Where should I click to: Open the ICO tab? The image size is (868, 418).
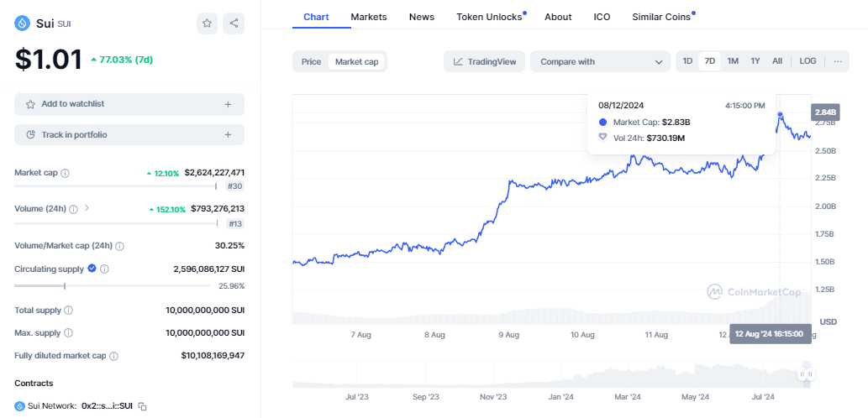click(602, 17)
